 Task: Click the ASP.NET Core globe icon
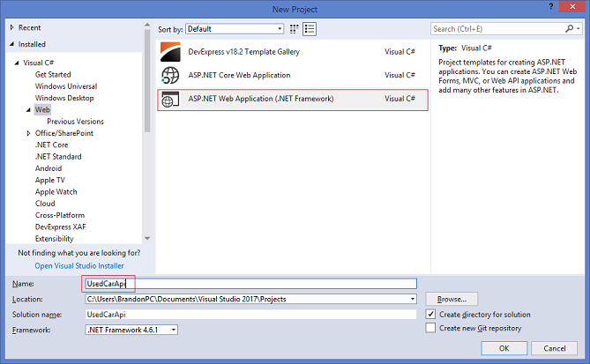(x=170, y=75)
